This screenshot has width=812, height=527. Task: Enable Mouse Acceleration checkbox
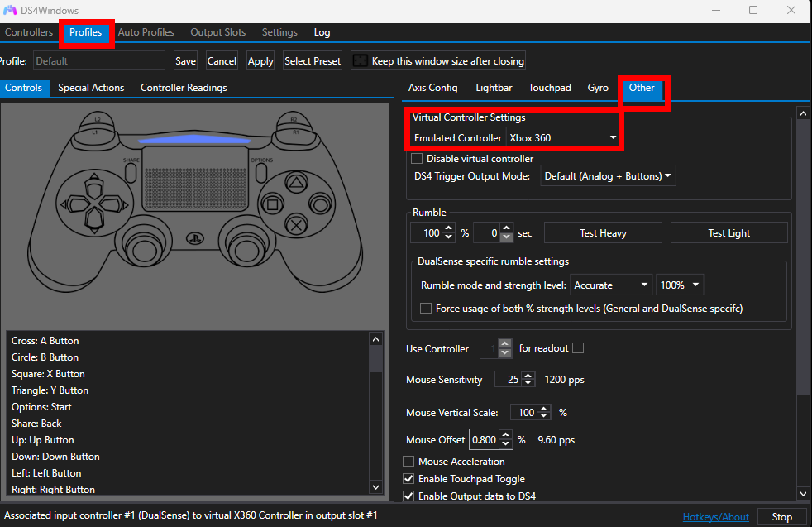tap(408, 461)
